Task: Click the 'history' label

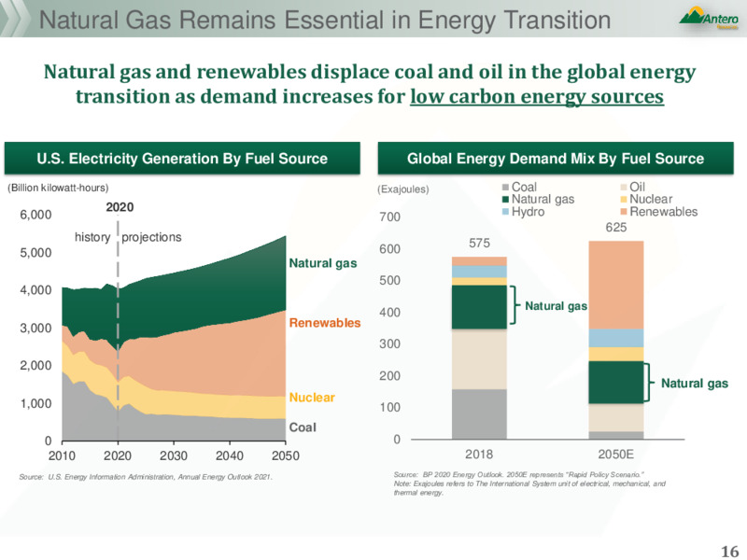Action: [x=92, y=237]
